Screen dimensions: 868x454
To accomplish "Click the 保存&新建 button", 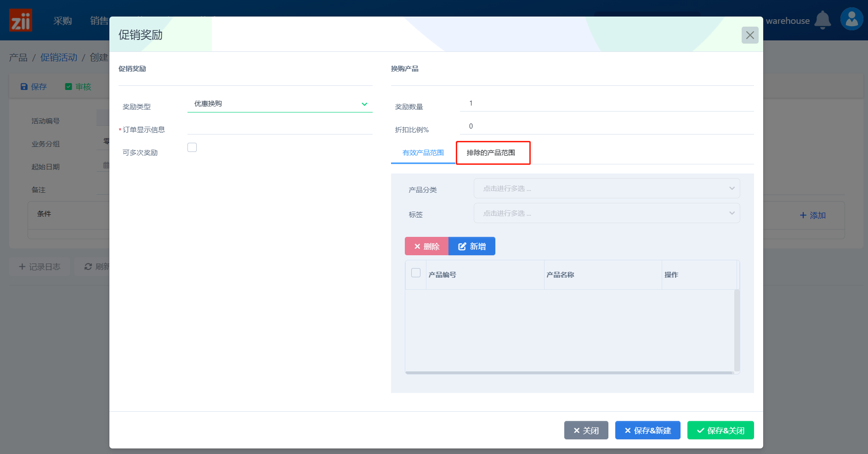I will point(647,430).
